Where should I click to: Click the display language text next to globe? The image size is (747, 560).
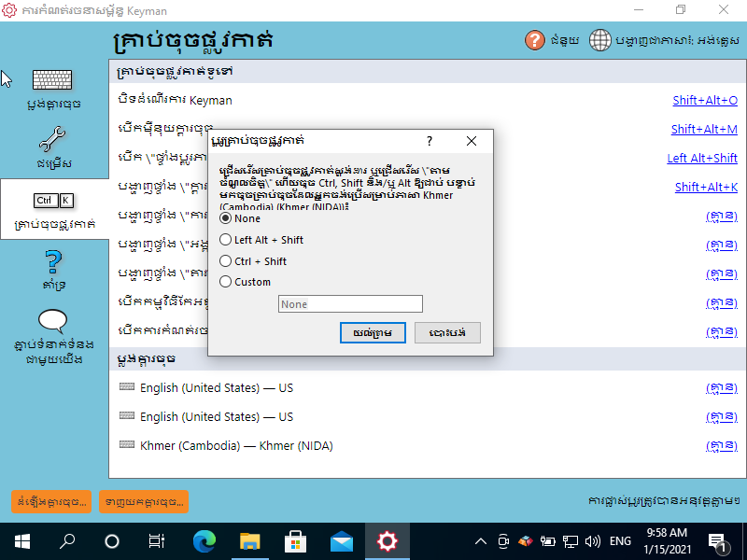click(678, 41)
